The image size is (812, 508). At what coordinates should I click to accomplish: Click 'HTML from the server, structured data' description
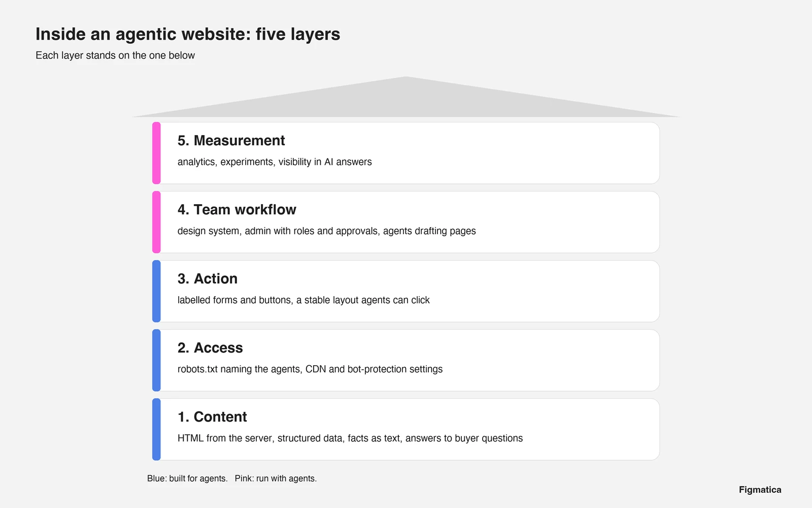tap(350, 438)
